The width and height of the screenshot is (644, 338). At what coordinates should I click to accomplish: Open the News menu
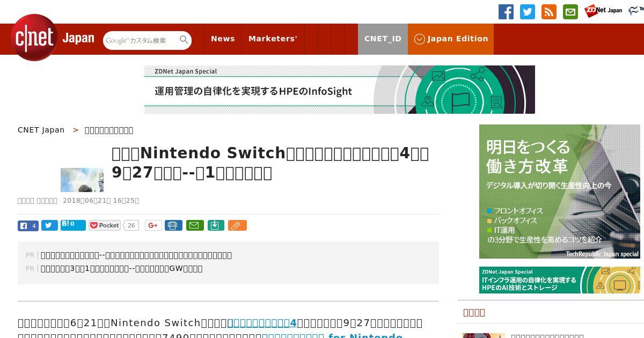pos(223,39)
